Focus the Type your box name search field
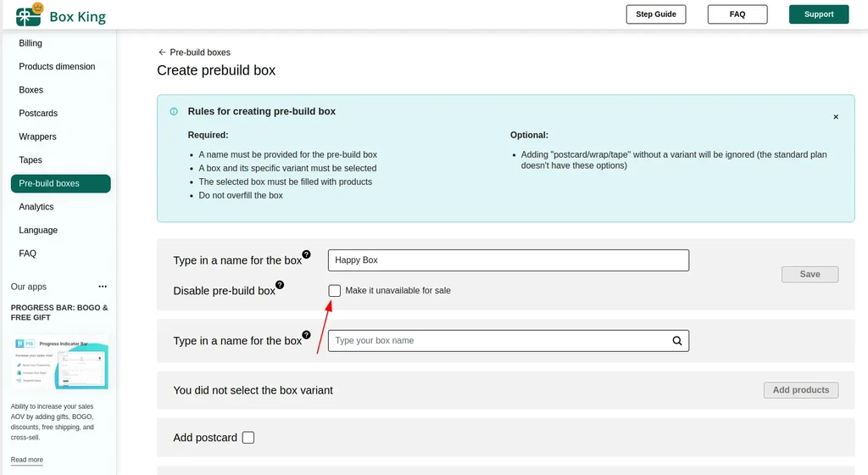868x475 pixels. (x=509, y=340)
